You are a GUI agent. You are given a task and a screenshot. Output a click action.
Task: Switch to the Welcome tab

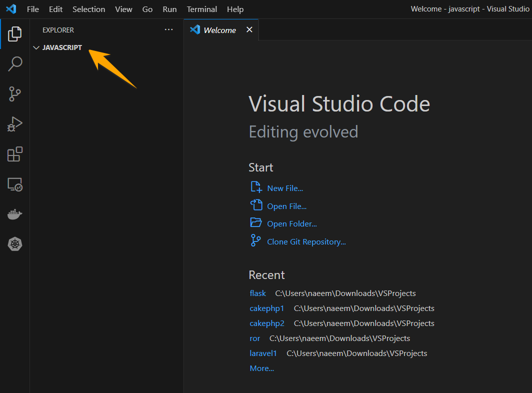pos(220,30)
